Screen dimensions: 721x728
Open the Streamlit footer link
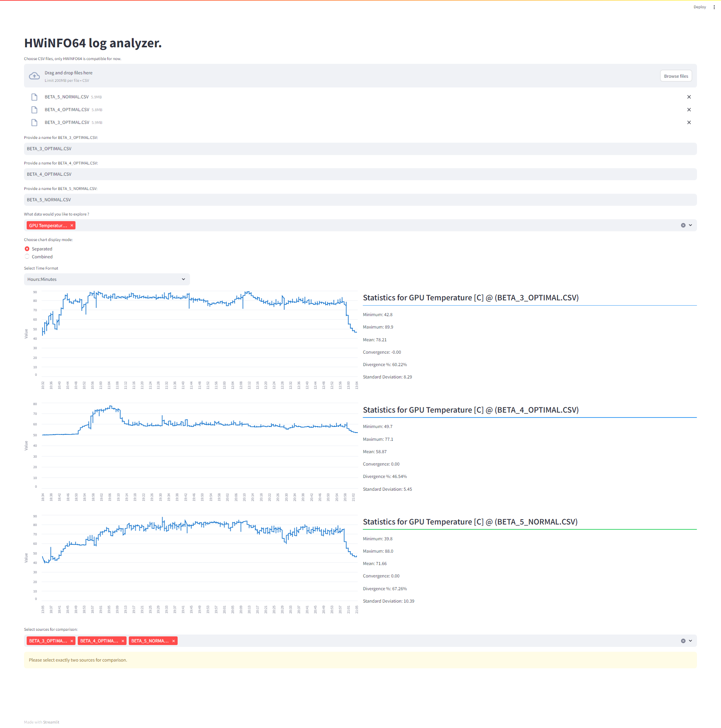(51, 722)
